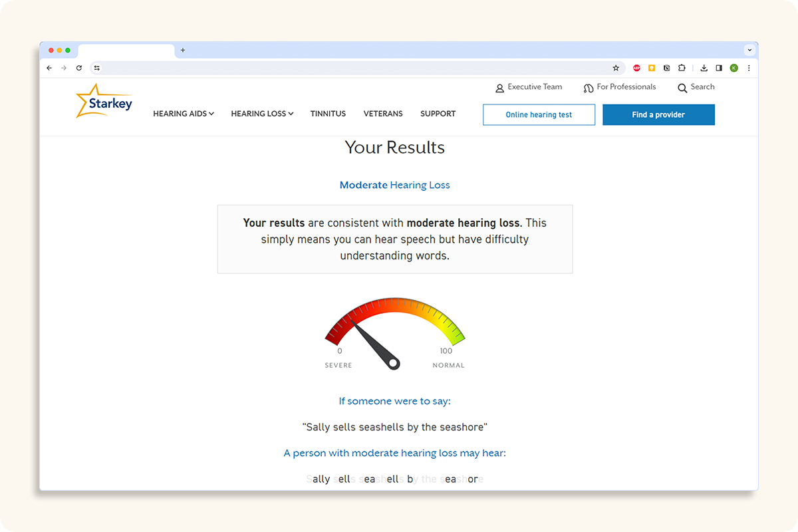Go forward in browser history
The width and height of the screenshot is (798, 532).
point(64,68)
